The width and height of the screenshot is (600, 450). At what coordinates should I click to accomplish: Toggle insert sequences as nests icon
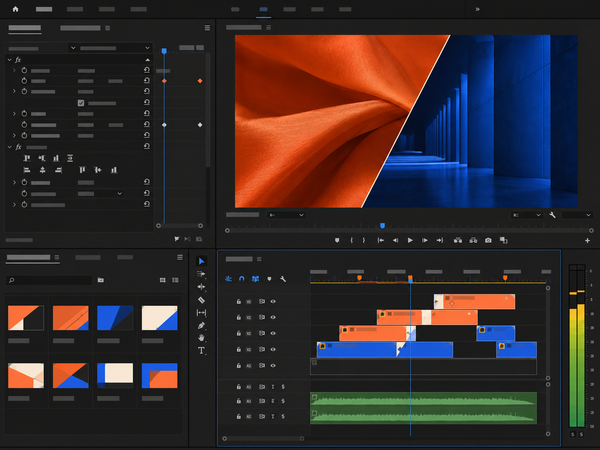coord(228,279)
